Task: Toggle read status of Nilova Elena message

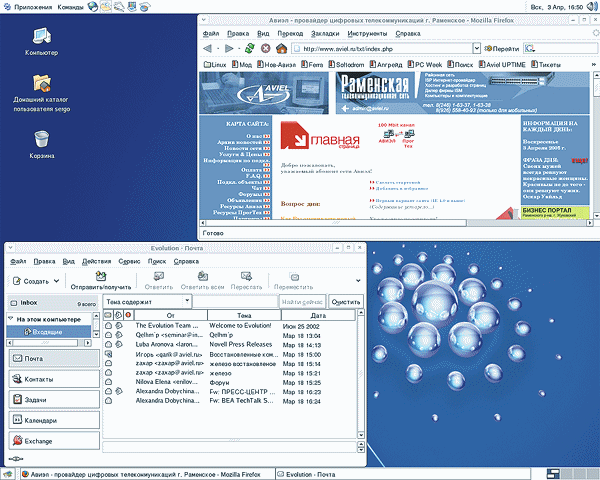Action: pyautogui.click(x=109, y=382)
